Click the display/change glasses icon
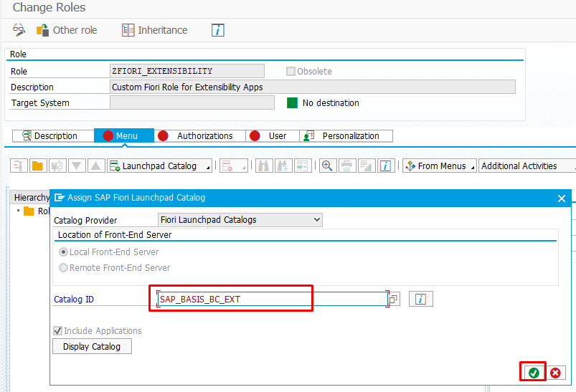Image resolution: width=576 pixels, height=392 pixels. coord(19,29)
